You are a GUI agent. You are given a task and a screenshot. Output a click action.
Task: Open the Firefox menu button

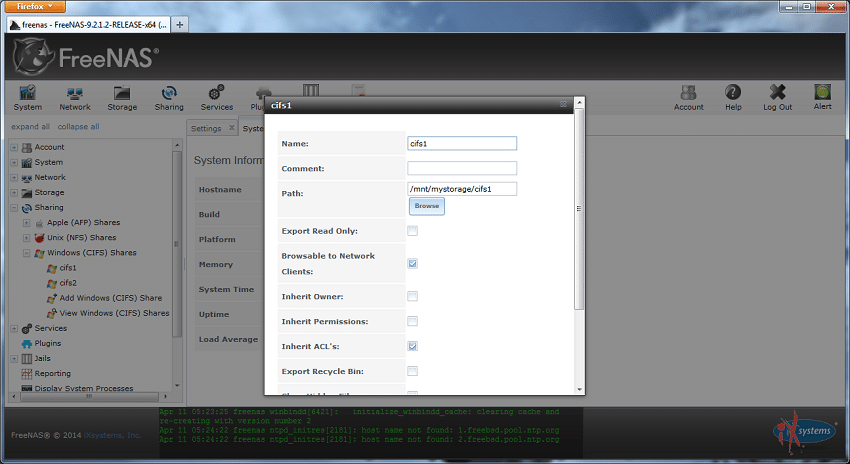33,7
